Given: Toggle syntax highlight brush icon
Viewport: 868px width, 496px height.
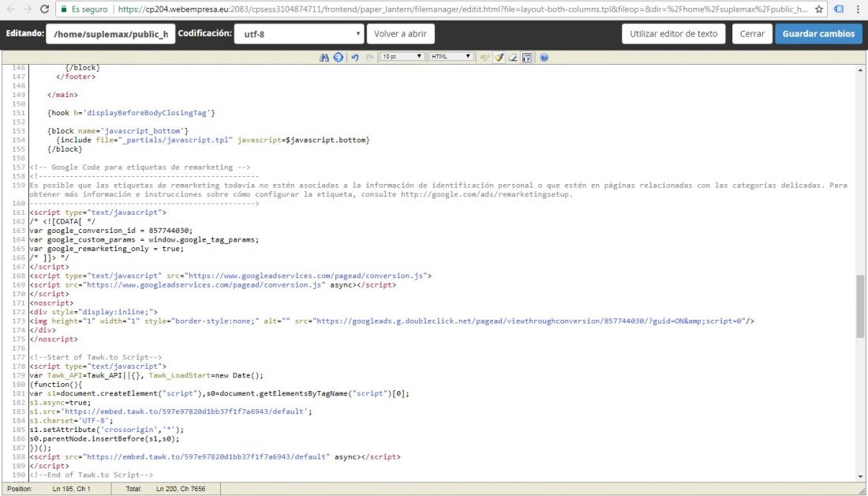Looking at the screenshot, I should click(x=499, y=57).
